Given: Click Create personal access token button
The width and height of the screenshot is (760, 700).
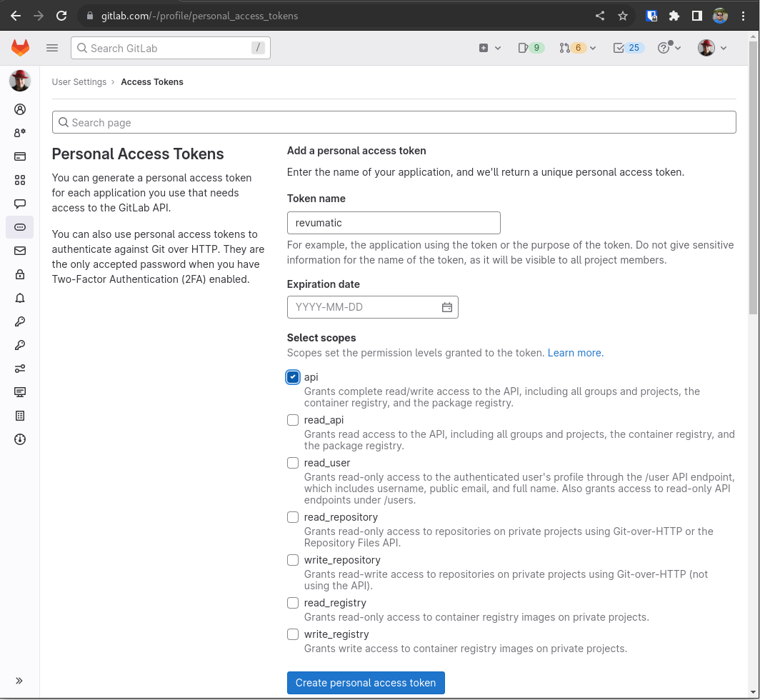Looking at the screenshot, I should [x=366, y=683].
